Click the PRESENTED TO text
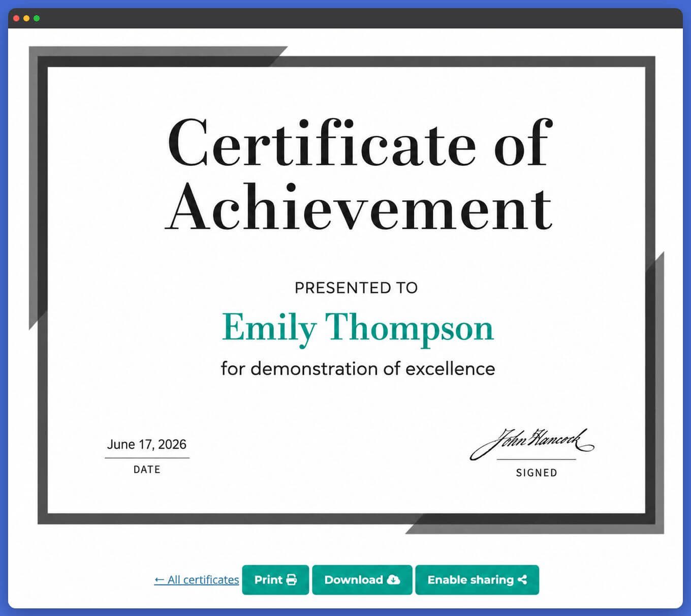Viewport: 691px width, 616px height. 356,288
